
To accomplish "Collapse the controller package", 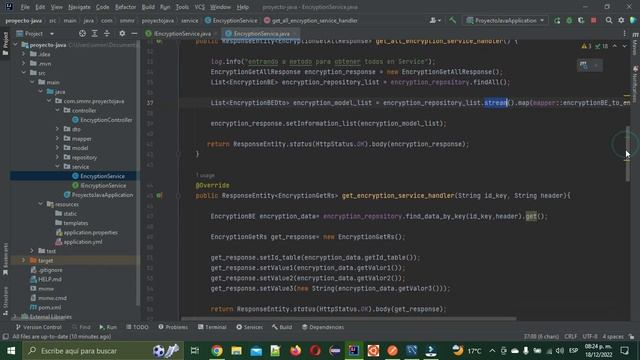I will pyautogui.click(x=58, y=110).
